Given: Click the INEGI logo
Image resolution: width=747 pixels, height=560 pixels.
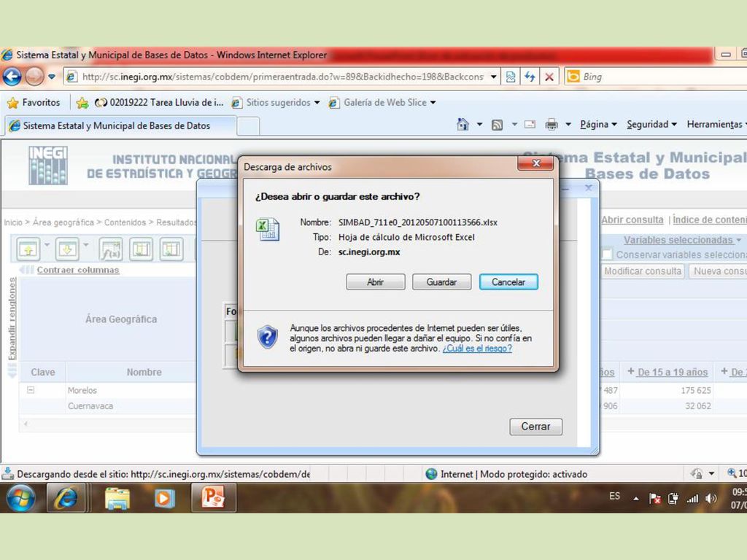Looking at the screenshot, I should pos(48,166).
